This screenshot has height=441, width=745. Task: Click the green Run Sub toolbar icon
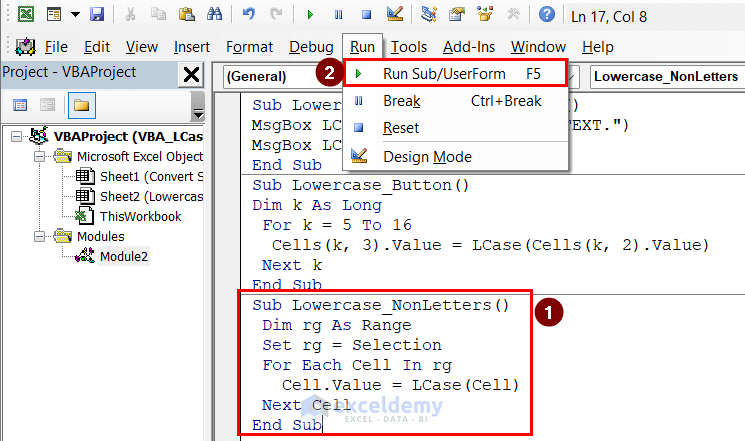310,15
